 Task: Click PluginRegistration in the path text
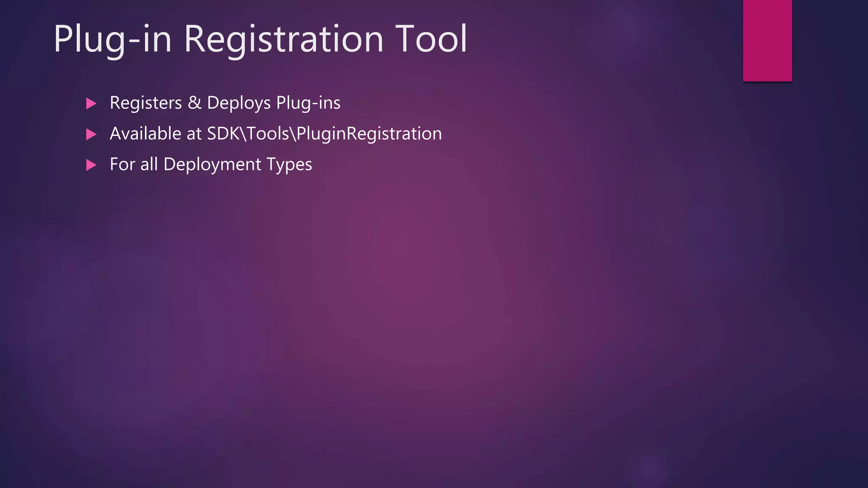(369, 134)
